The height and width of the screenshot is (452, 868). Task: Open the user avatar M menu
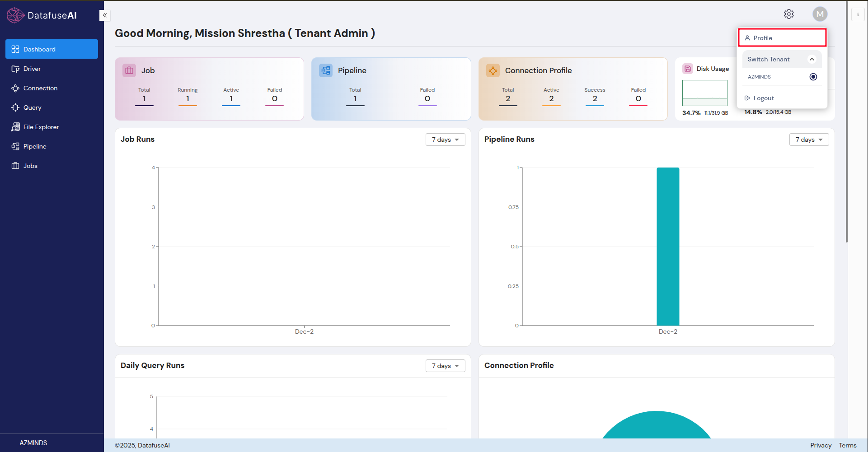pos(820,14)
